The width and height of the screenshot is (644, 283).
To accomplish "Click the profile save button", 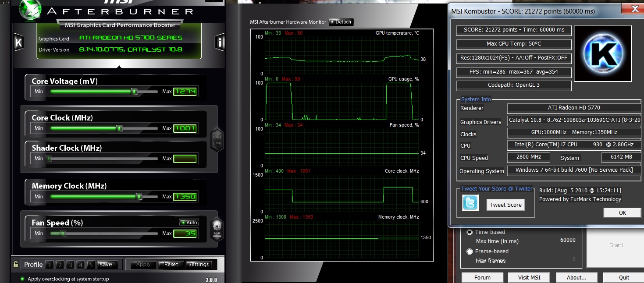I will pos(107,265).
